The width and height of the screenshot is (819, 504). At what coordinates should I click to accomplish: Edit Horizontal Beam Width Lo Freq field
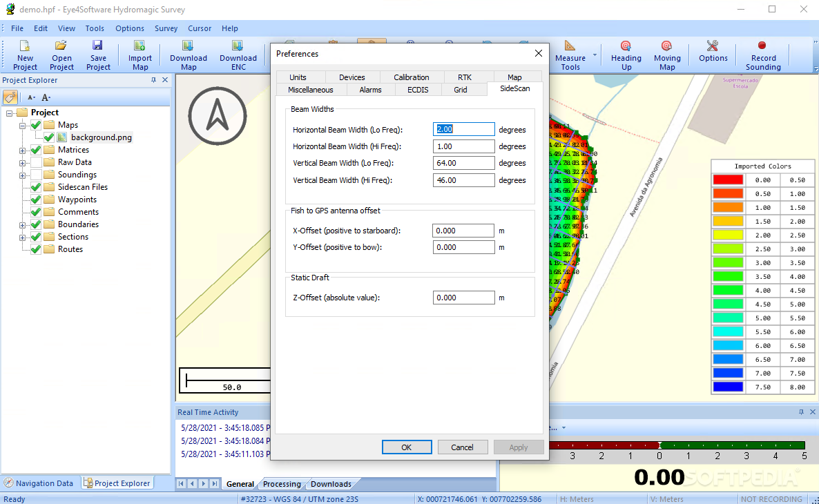click(464, 129)
